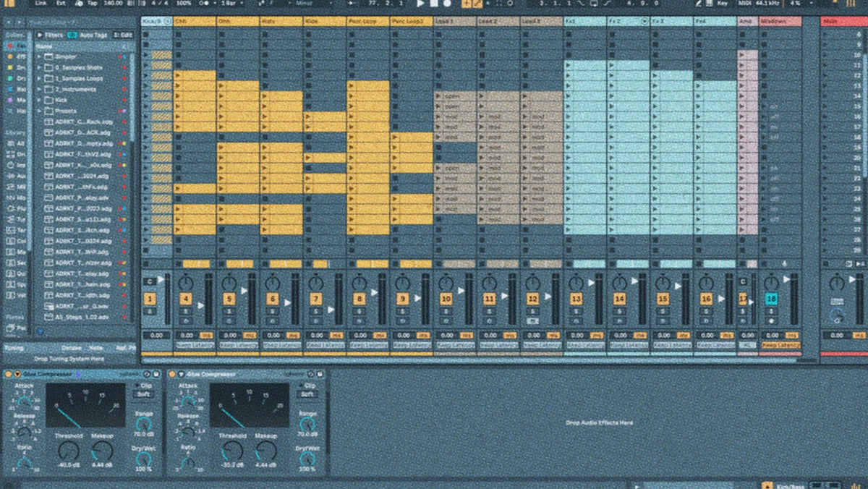Click the 140.00 tempo field

(112, 3)
